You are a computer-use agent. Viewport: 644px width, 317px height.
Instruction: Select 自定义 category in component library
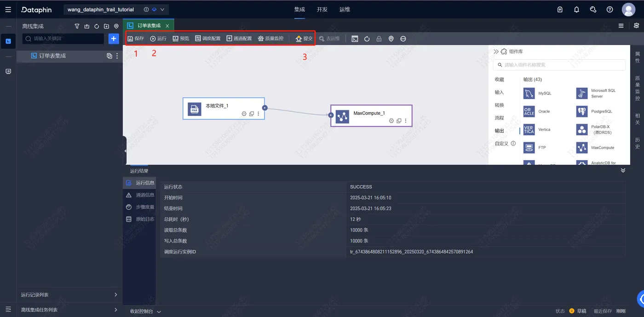tap(502, 144)
